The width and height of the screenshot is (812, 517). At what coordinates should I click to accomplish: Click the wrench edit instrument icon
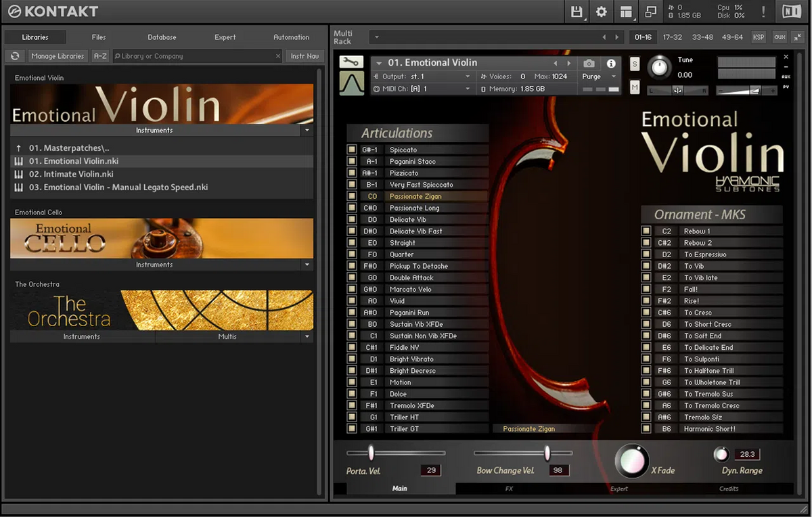pyautogui.click(x=351, y=62)
